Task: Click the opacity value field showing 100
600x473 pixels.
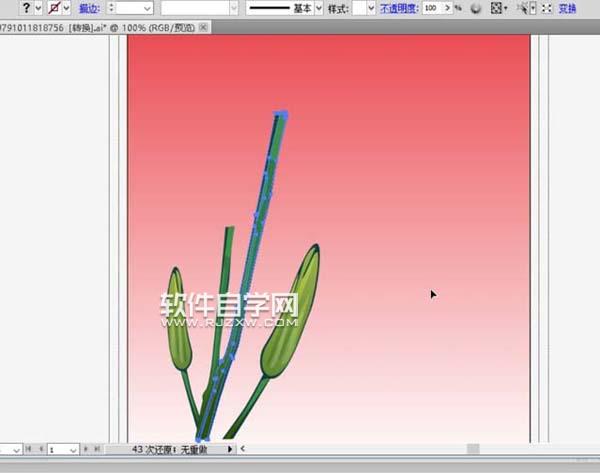Action: point(432,8)
